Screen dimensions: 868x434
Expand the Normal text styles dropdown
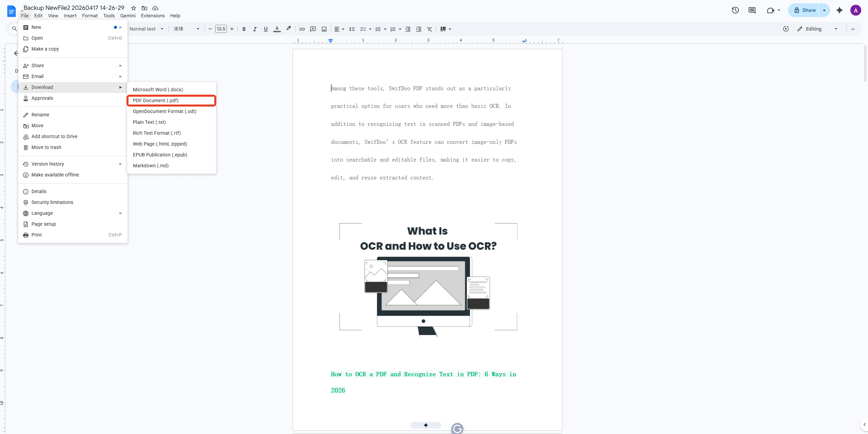(x=147, y=29)
